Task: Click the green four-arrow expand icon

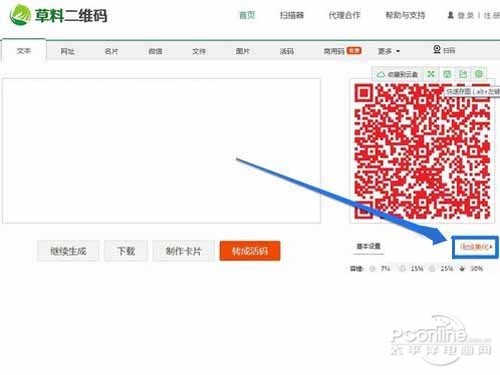Action: 431,74
